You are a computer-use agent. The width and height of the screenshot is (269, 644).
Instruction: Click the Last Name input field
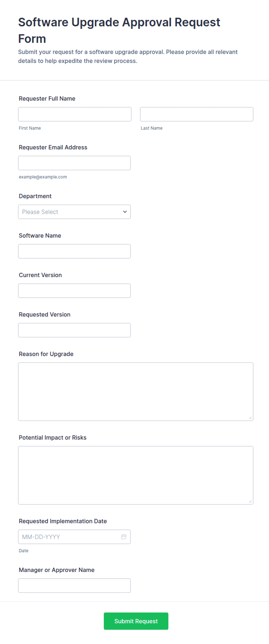coord(197,114)
